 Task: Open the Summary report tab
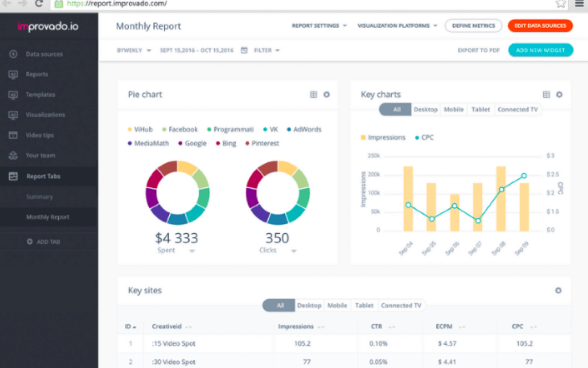pos(40,196)
